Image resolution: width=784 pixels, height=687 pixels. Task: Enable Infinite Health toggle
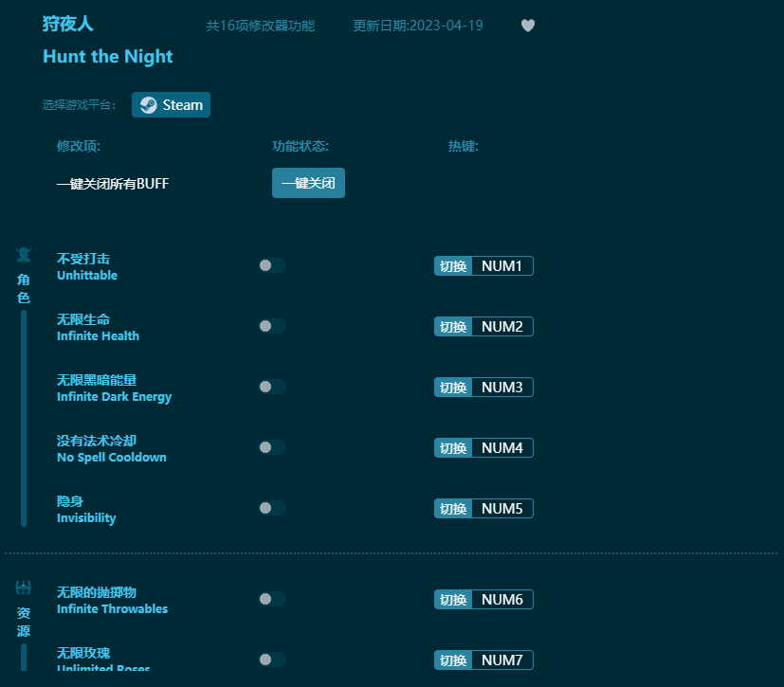pyautogui.click(x=271, y=326)
